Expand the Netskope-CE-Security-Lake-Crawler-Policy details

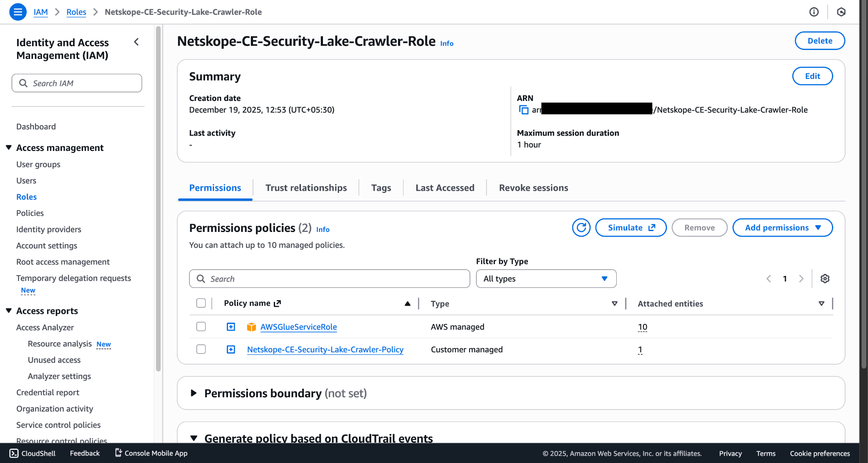(x=231, y=349)
